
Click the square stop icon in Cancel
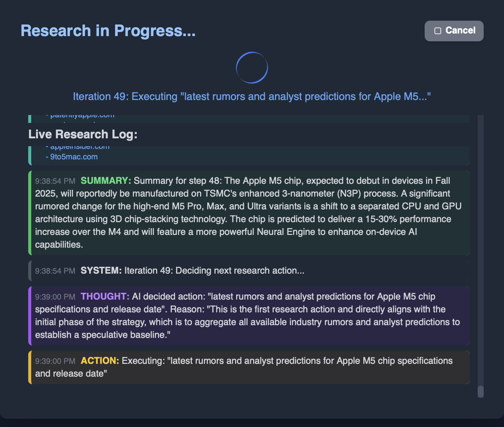pos(438,31)
